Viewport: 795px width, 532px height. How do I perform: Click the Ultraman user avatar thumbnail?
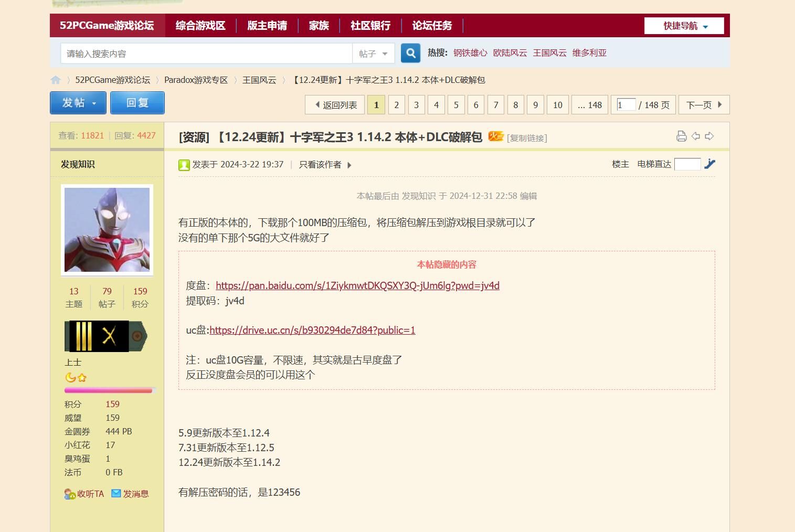(x=107, y=230)
